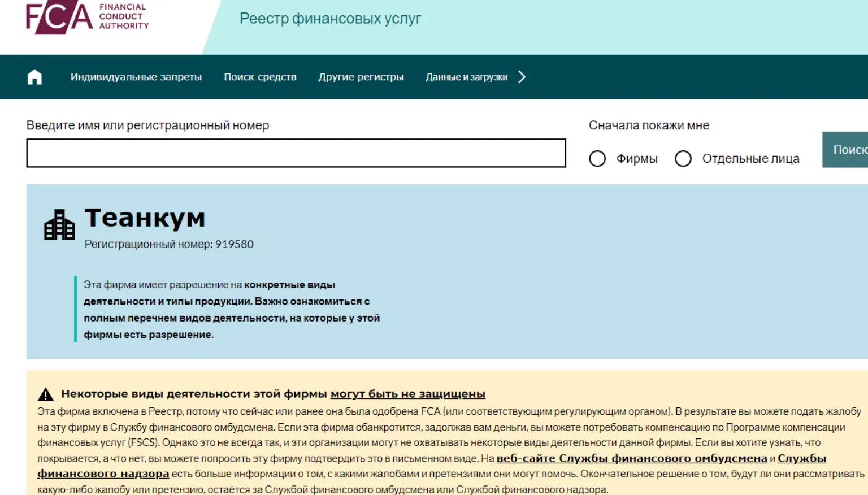Open the могут быть не защищены link
Image resolution: width=868 pixels, height=495 pixels.
(x=409, y=393)
